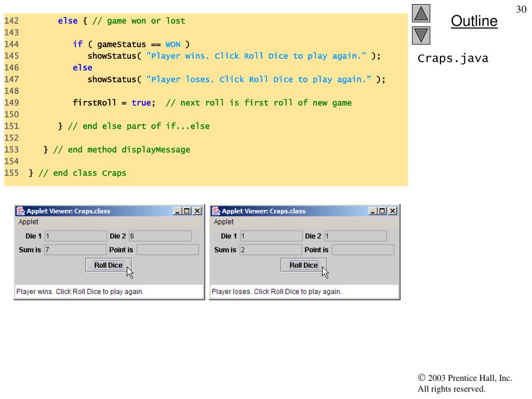This screenshot has height=399, width=532.
Task: Click the empty Point is field in the right window
Action: 363,250
